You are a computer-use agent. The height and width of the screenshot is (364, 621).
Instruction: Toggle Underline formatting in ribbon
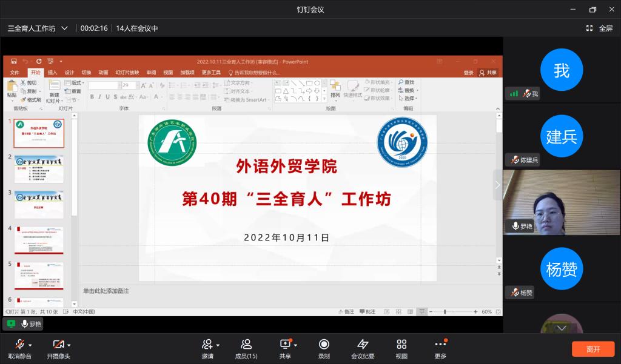[x=107, y=96]
